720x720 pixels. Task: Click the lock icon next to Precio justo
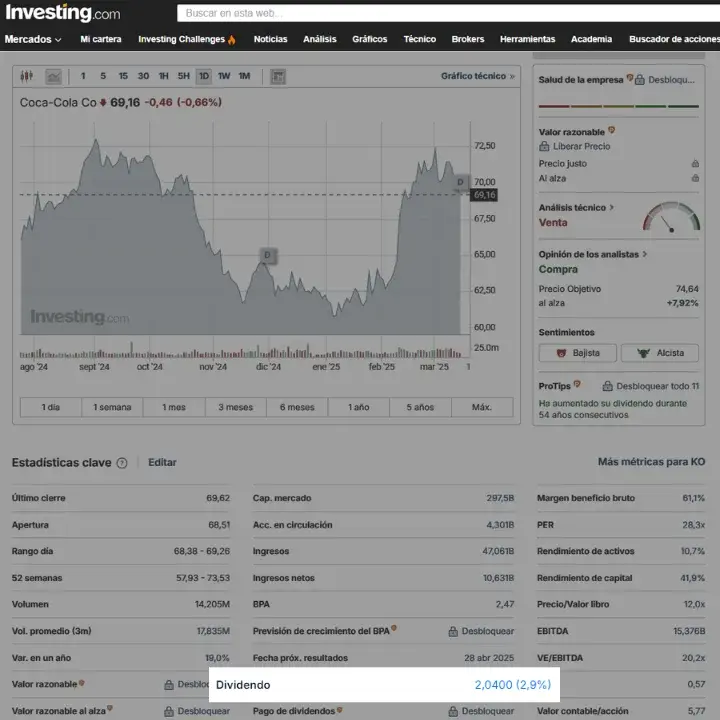point(694,163)
